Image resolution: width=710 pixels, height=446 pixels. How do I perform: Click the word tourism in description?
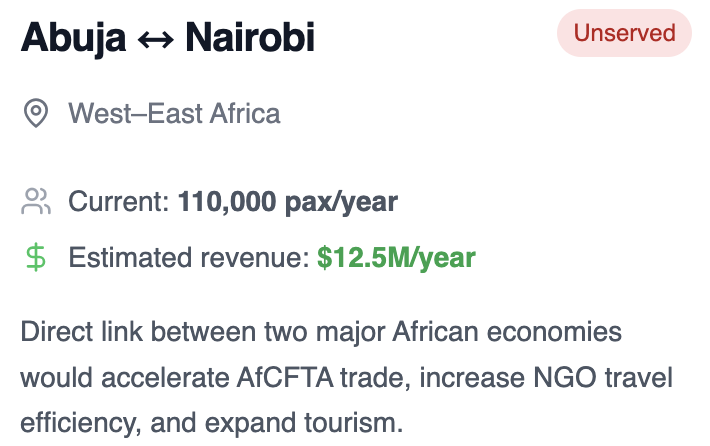(353, 423)
